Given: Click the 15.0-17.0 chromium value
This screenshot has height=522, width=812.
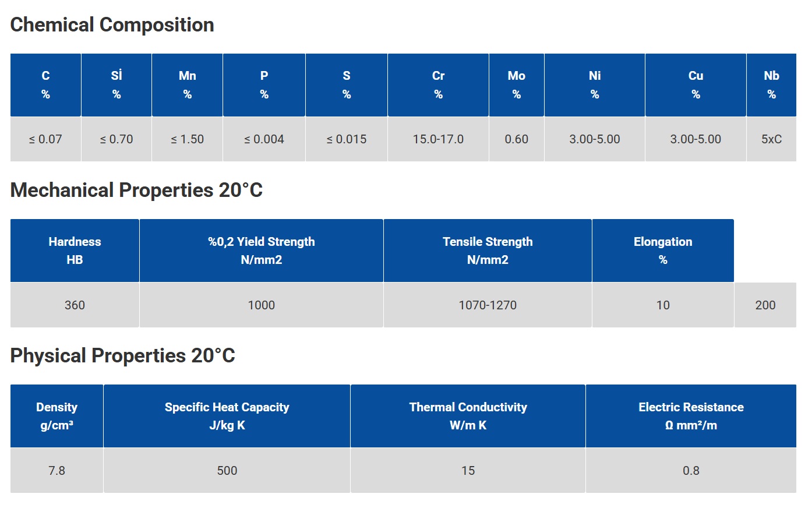Looking at the screenshot, I should [438, 139].
